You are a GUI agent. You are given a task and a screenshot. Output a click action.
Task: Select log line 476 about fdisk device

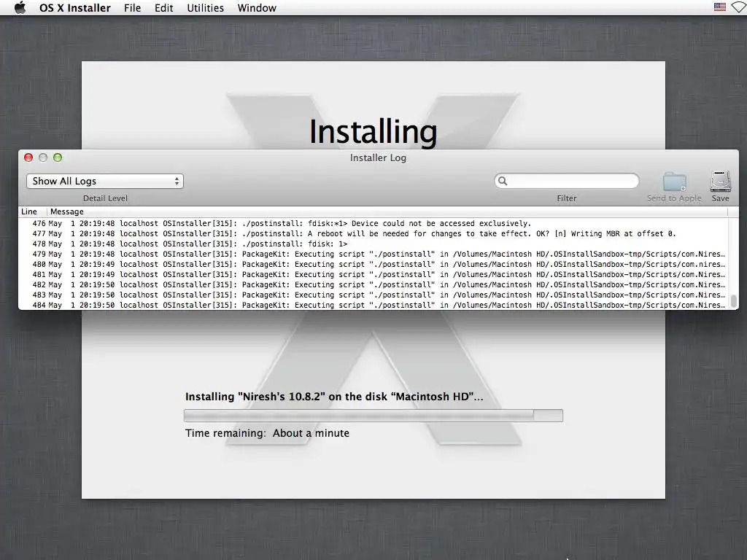click(373, 223)
